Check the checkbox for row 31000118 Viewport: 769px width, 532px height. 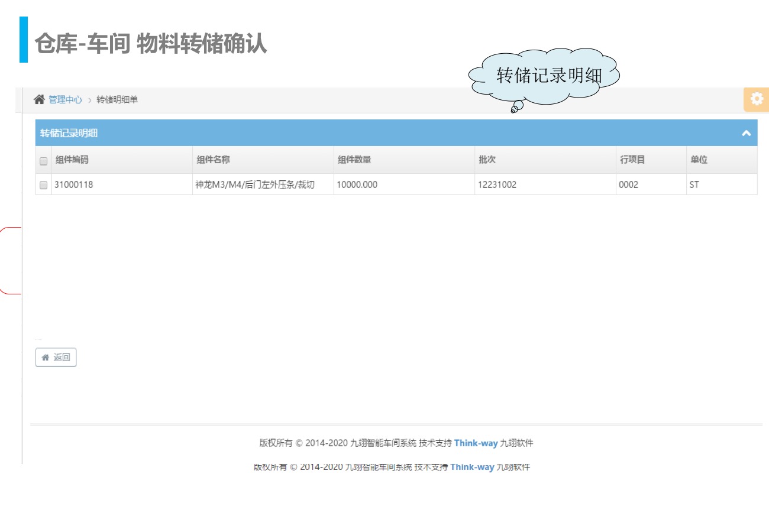(x=43, y=185)
